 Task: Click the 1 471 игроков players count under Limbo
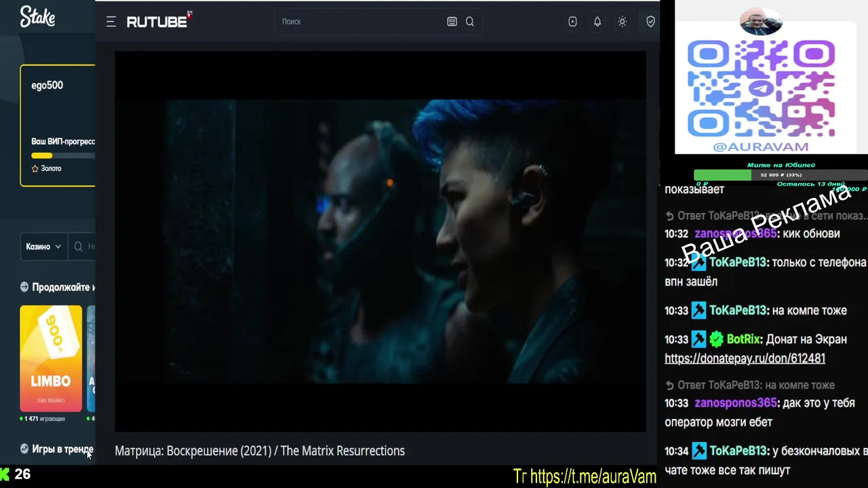tap(45, 419)
